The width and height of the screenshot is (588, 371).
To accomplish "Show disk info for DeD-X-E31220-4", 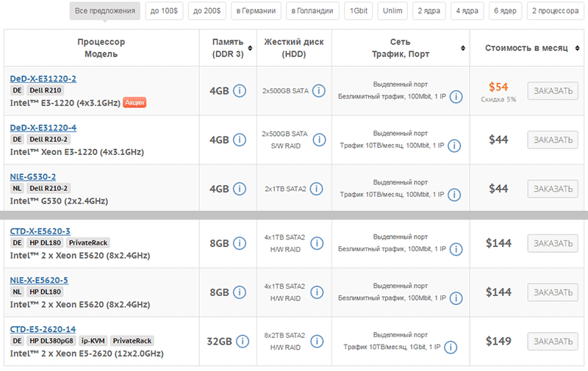I will tap(319, 140).
